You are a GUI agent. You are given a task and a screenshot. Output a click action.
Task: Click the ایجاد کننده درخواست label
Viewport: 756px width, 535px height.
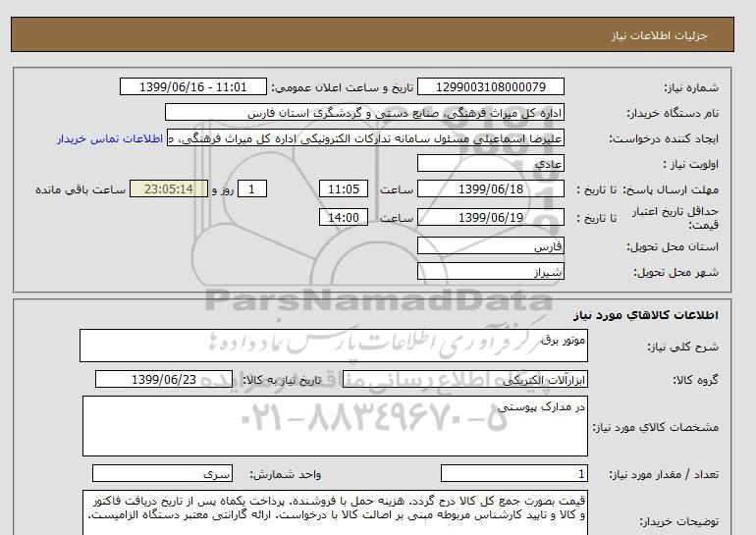[664, 138]
